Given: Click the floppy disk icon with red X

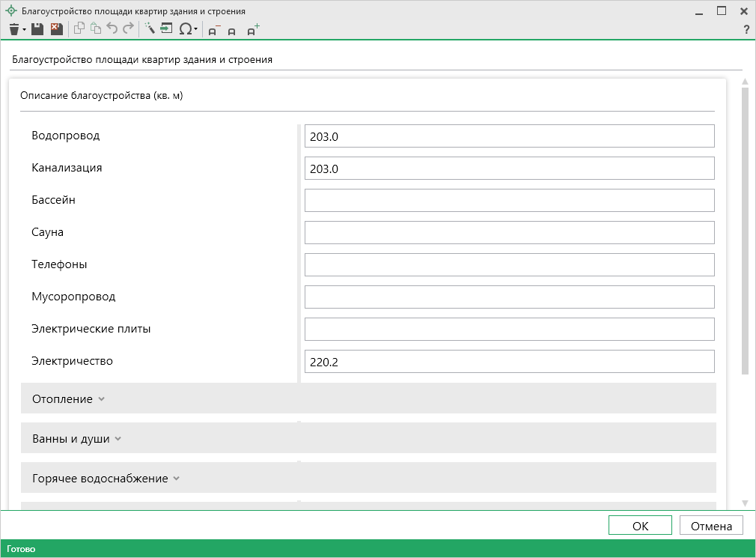Looking at the screenshot, I should pos(56,29).
